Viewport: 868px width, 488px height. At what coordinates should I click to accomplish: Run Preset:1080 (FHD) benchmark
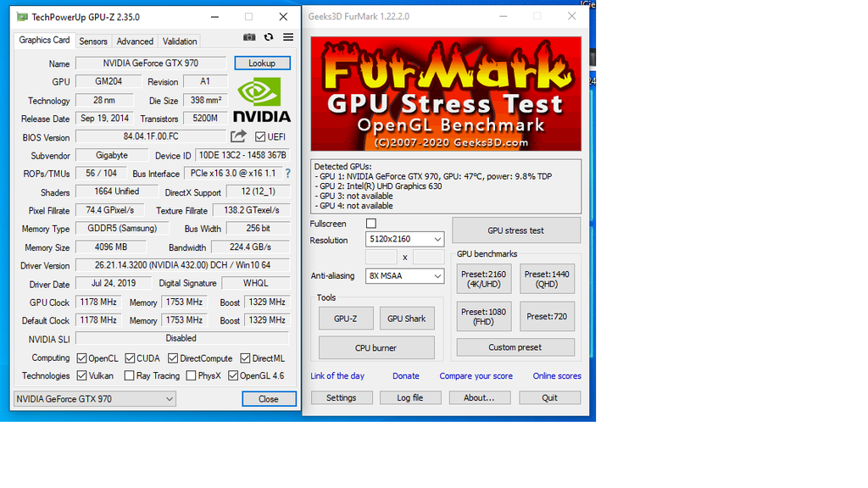click(484, 317)
